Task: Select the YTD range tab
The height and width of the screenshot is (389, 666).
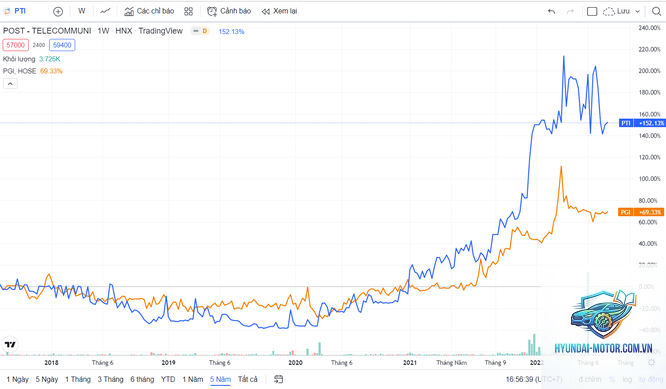Action: [168, 379]
